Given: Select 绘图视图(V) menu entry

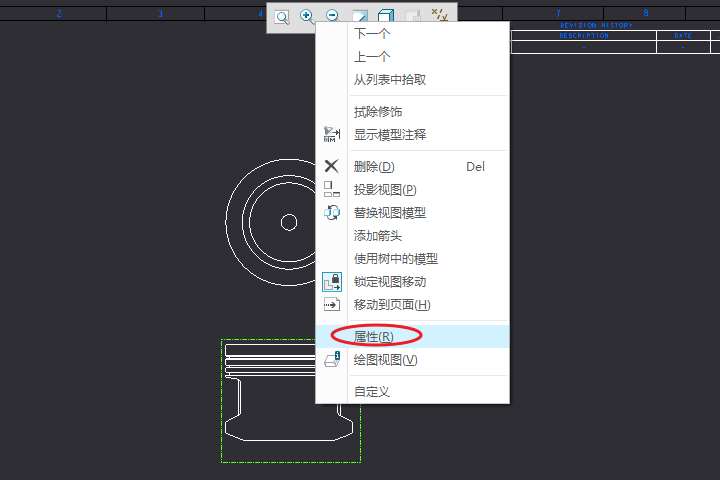Looking at the screenshot, I should 412,360.
